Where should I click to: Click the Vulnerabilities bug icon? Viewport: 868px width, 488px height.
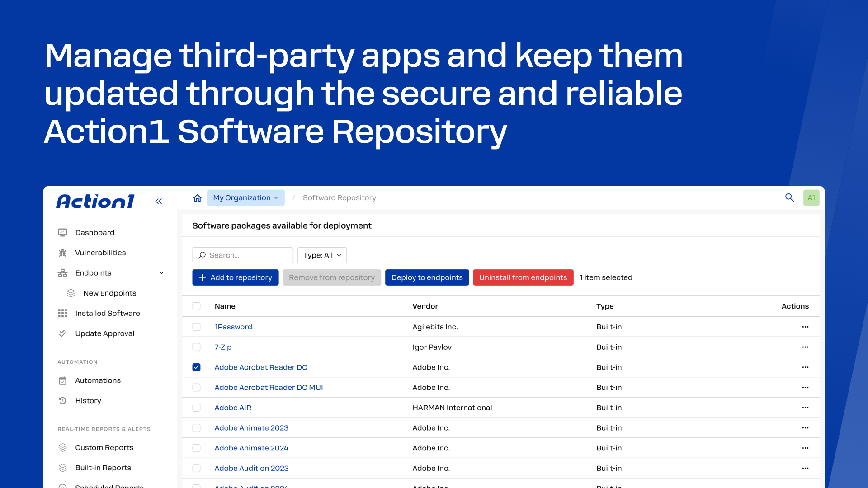[x=62, y=253]
